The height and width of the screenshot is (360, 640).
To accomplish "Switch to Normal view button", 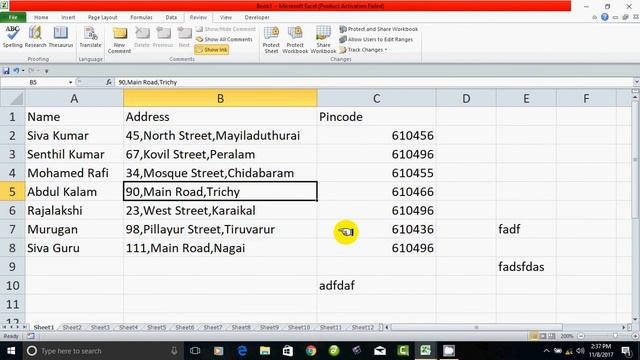I will tap(533, 336).
